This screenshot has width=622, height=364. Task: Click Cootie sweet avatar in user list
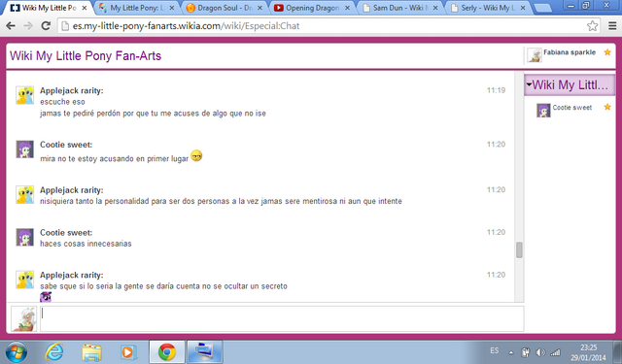(543, 110)
